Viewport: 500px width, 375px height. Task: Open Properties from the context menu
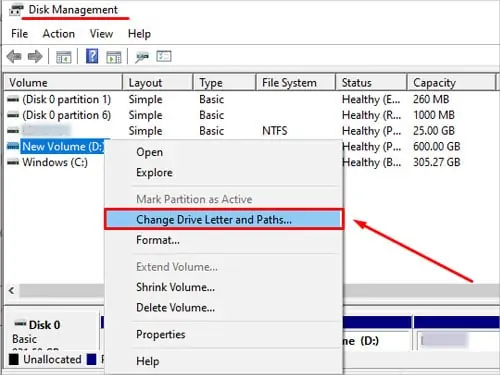tap(223, 334)
